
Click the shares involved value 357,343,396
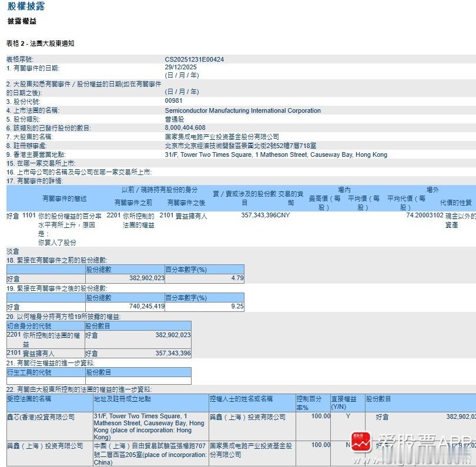point(259,215)
